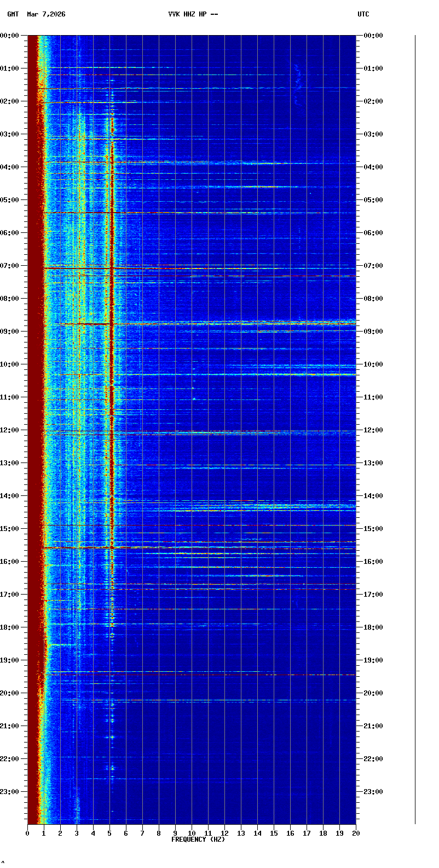Image resolution: width=439 pixels, height=868 pixels.
Task: Click the Mar 7,2026 date text
Action: (46, 14)
